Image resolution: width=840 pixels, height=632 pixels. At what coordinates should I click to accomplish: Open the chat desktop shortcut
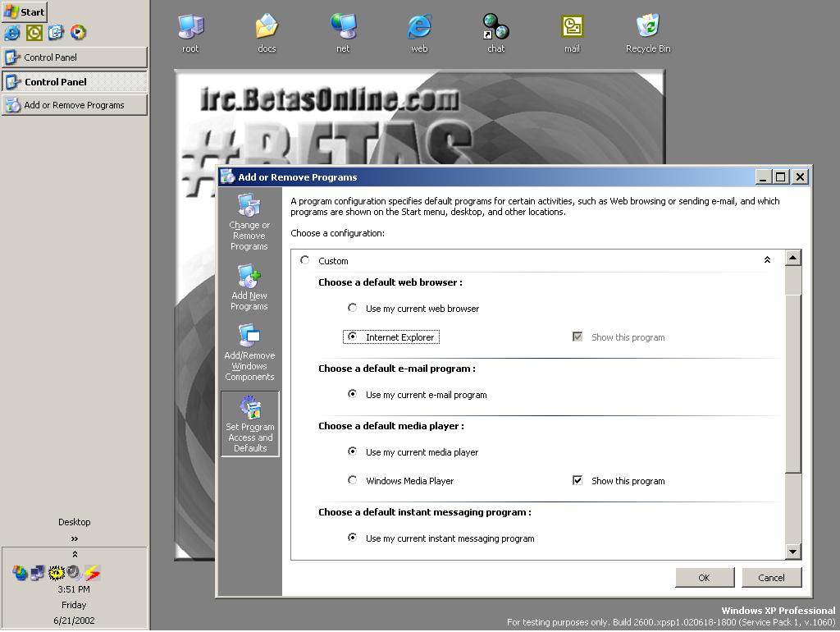pyautogui.click(x=496, y=34)
